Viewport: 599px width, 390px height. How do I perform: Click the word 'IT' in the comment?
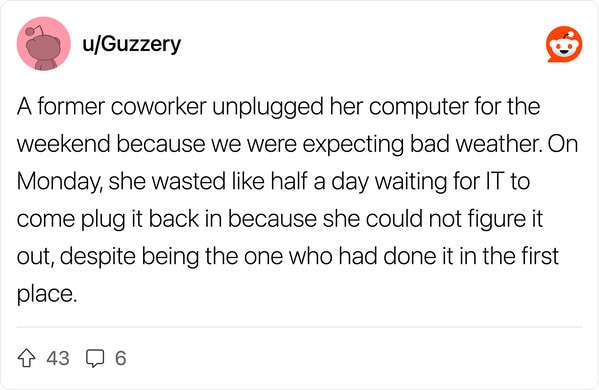tap(495, 181)
